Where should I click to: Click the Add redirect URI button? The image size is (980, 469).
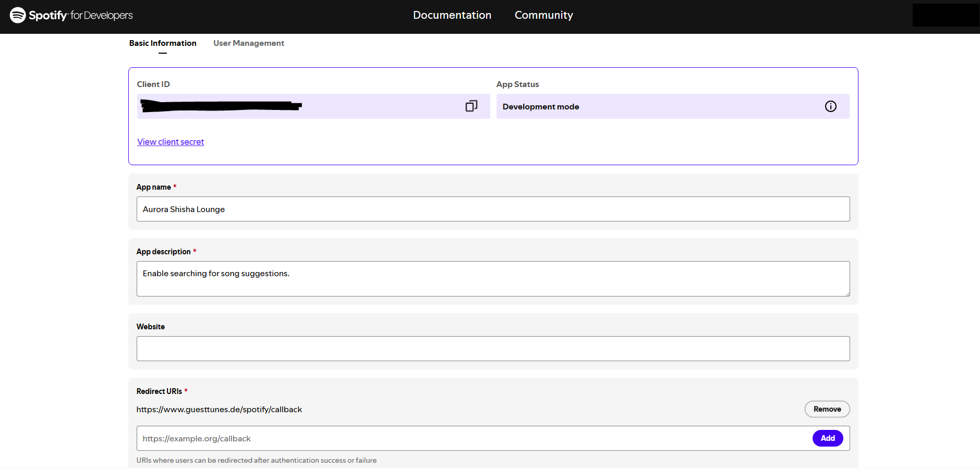click(828, 438)
